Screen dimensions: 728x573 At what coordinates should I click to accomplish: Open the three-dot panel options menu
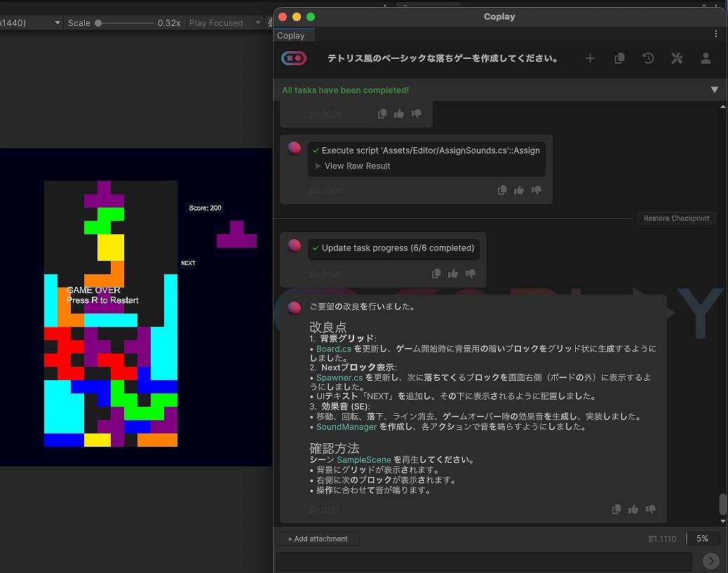click(715, 34)
